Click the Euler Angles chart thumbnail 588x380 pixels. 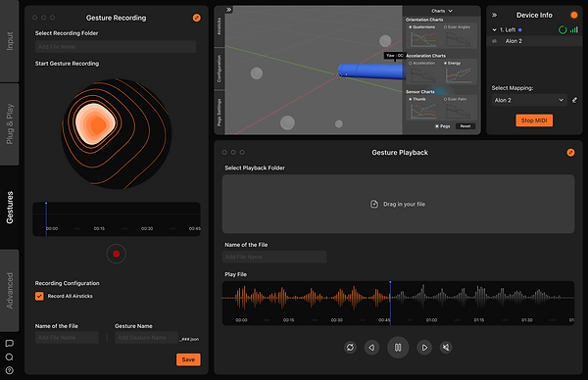(x=459, y=39)
